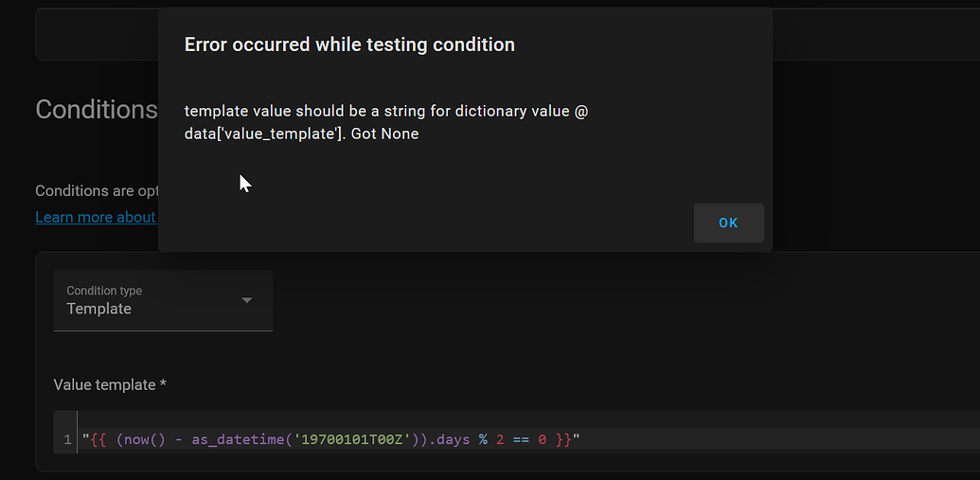This screenshot has height=480, width=980.
Task: Click the Condition type label text
Action: click(104, 291)
